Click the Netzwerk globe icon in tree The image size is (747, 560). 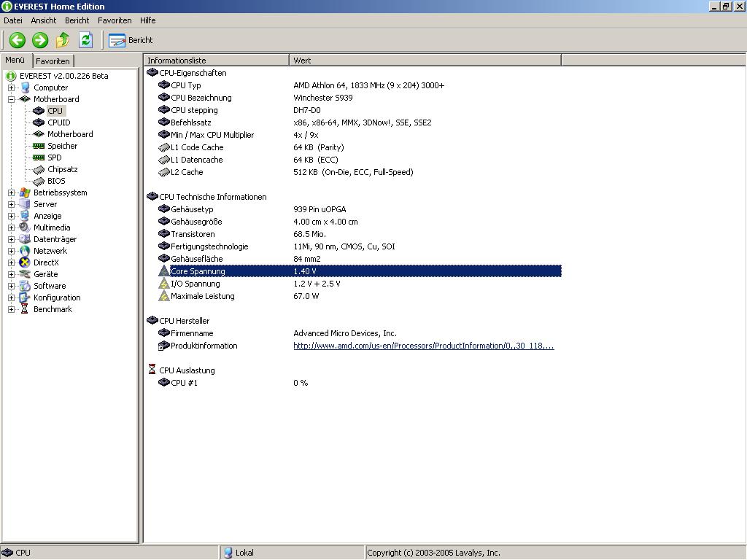point(25,251)
